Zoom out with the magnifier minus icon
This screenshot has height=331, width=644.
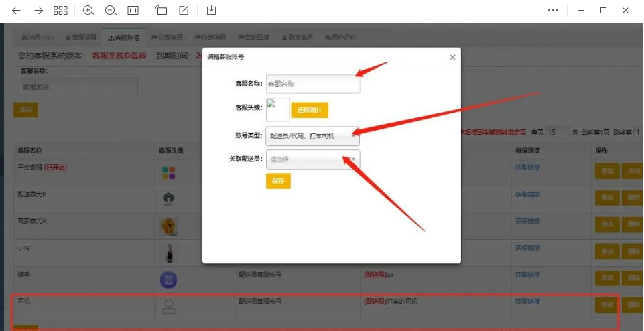pos(111,10)
